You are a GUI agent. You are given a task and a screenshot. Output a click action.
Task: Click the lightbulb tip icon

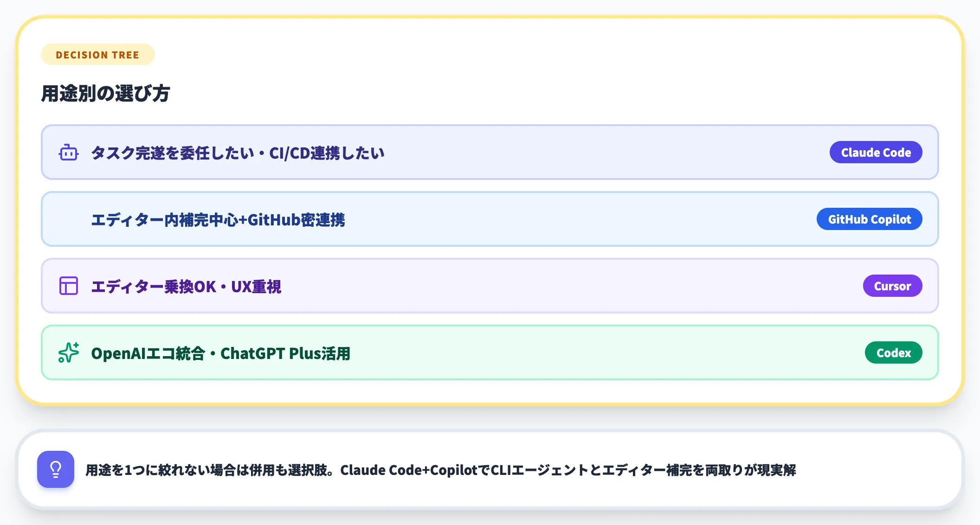(56, 469)
